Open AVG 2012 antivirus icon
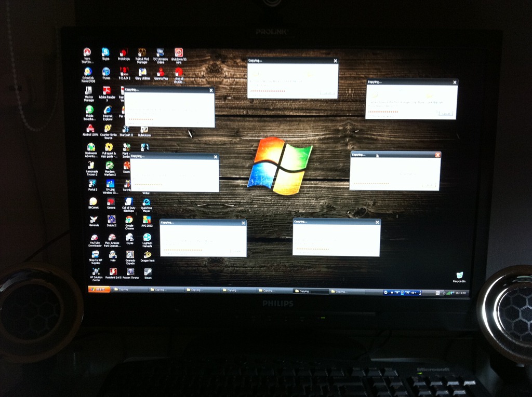 pos(147,222)
